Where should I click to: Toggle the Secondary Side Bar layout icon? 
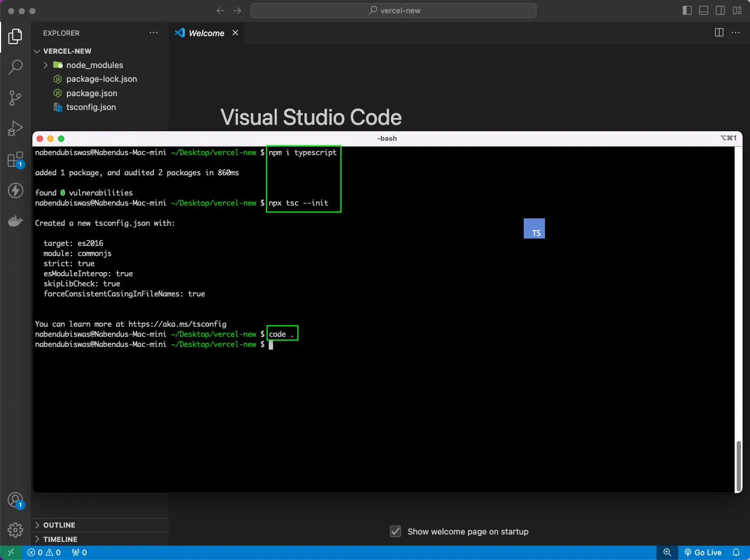coord(720,11)
